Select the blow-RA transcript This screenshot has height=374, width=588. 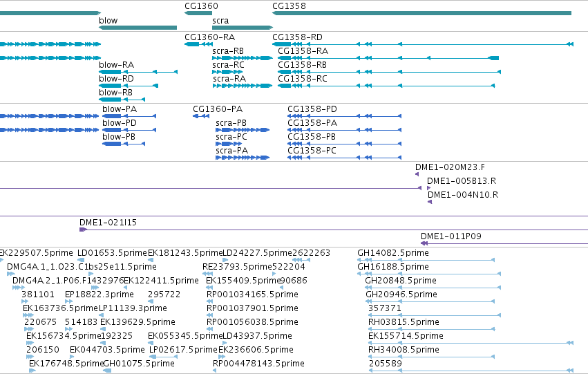coord(138,72)
